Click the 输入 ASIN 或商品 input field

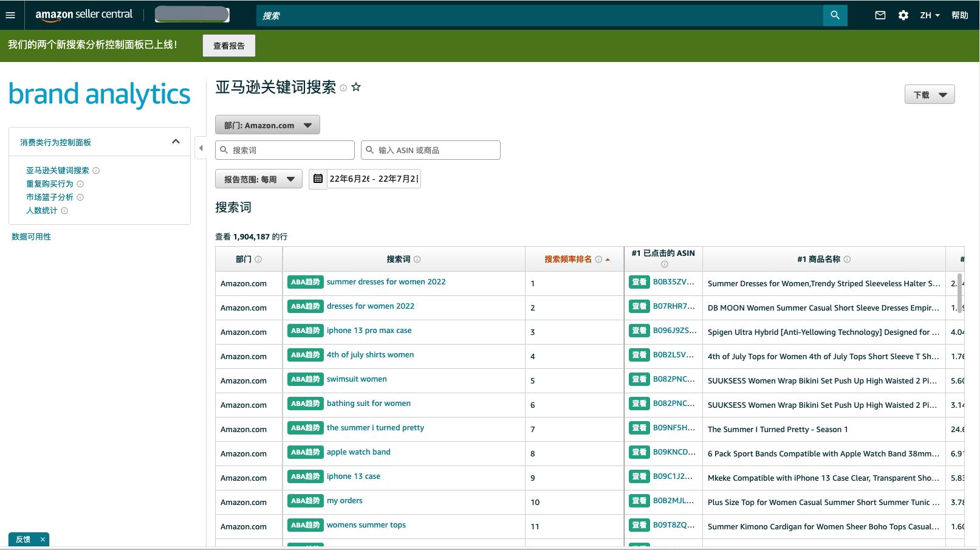pos(430,150)
